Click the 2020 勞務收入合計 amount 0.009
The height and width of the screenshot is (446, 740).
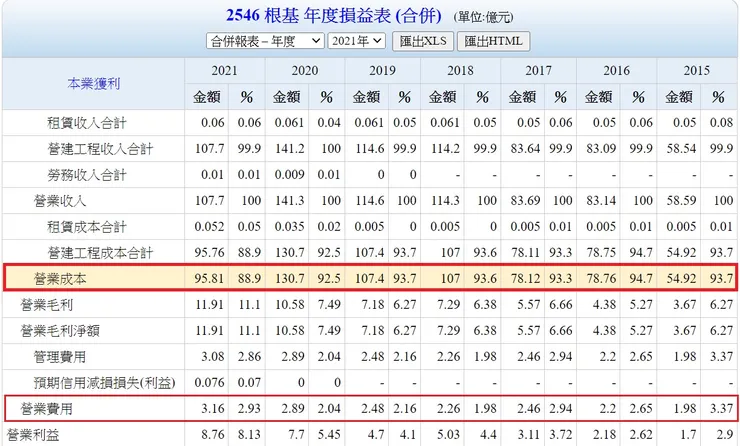290,175
